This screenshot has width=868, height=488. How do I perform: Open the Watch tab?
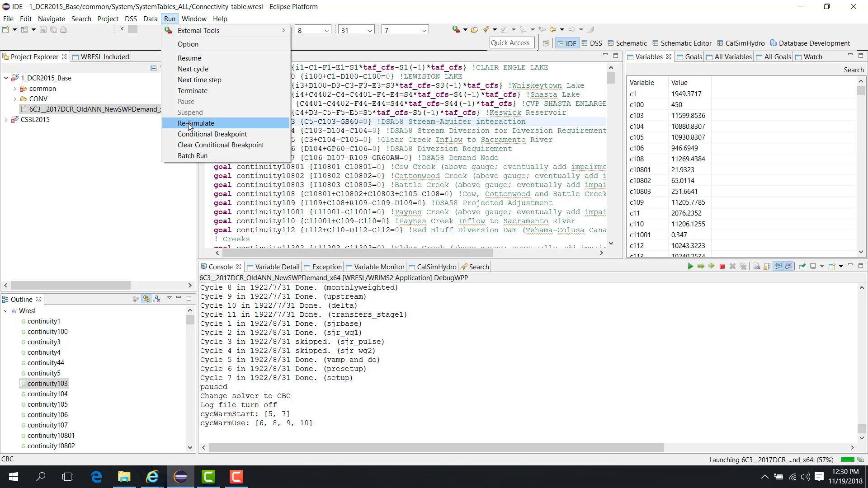(x=808, y=56)
